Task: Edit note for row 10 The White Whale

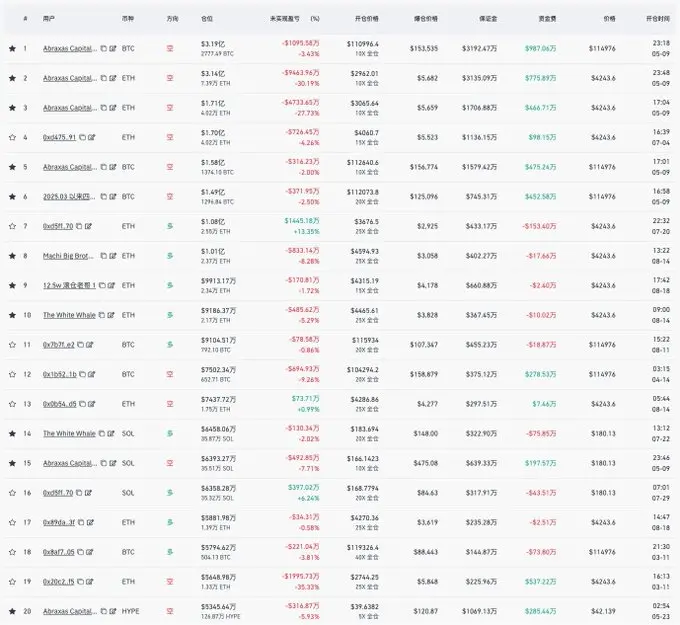Action: tap(111, 315)
